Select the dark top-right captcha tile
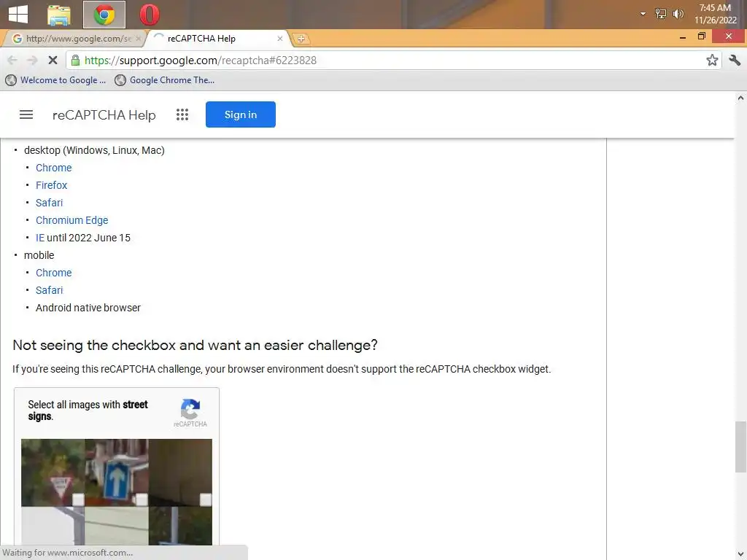 pyautogui.click(x=180, y=472)
